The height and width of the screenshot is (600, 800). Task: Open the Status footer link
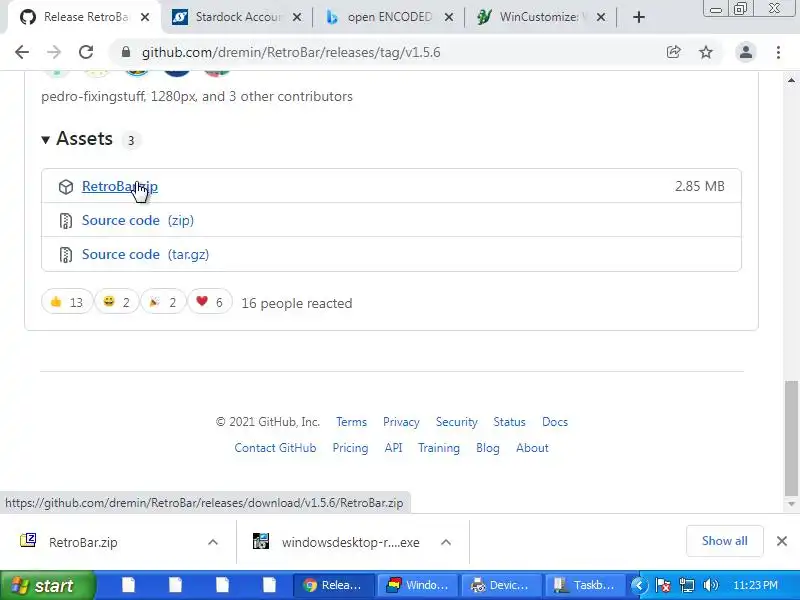pos(509,422)
